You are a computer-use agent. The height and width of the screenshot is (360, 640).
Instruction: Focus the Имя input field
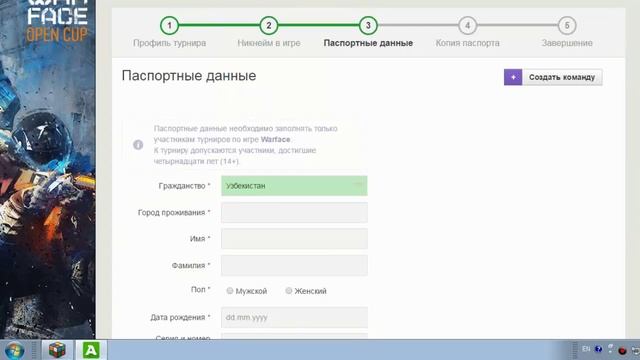point(294,239)
